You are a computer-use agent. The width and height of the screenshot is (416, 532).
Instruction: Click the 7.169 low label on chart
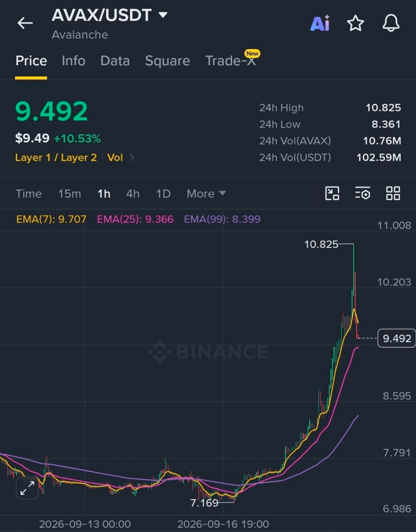point(204,503)
